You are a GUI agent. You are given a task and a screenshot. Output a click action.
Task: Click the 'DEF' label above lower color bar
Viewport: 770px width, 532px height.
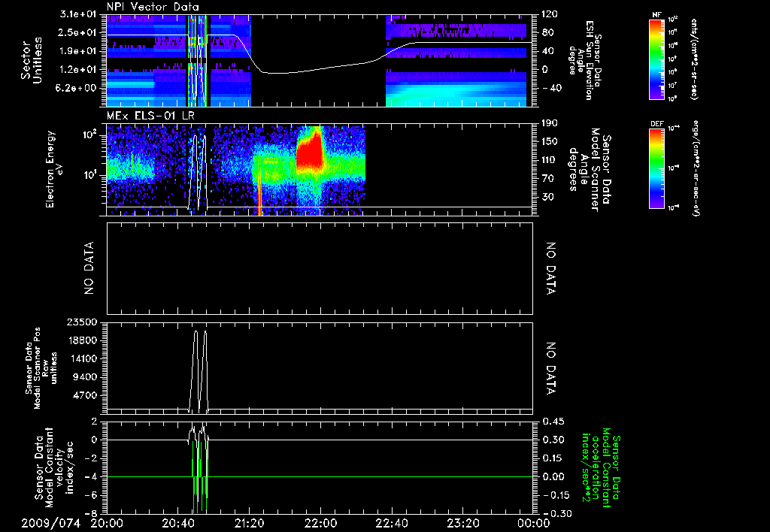(657, 124)
